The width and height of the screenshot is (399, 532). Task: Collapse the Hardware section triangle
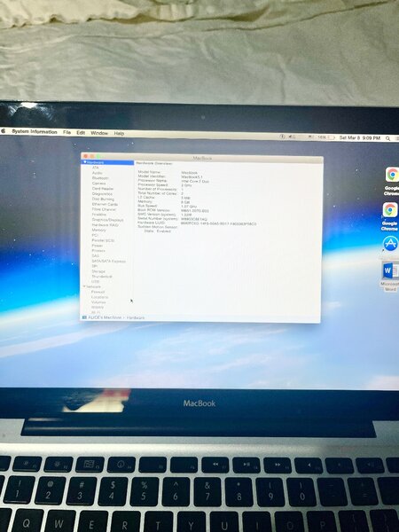coord(85,162)
